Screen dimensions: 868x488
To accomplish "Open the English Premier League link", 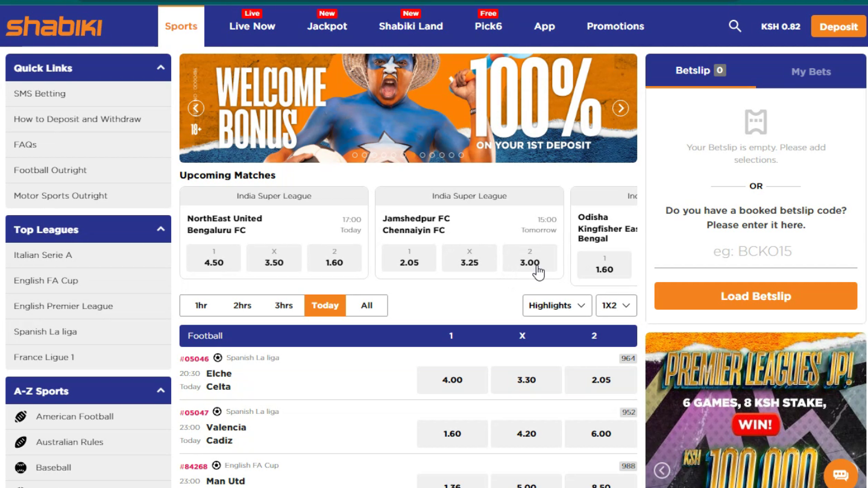I will coord(63,306).
